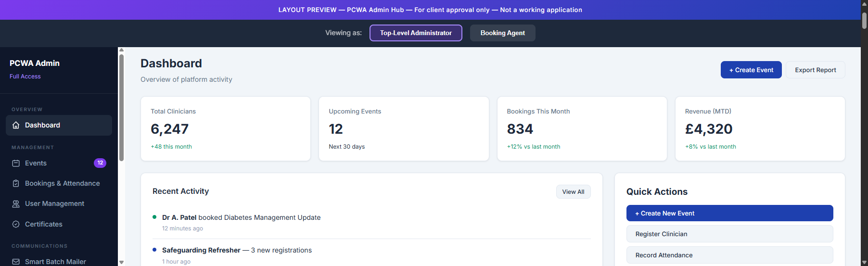Click Register Clinician quick action

point(729,234)
